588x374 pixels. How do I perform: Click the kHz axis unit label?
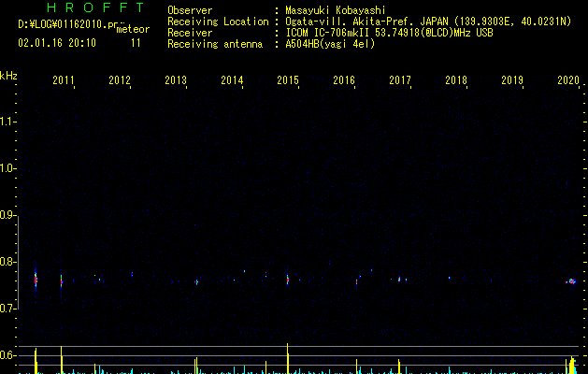click(8, 76)
